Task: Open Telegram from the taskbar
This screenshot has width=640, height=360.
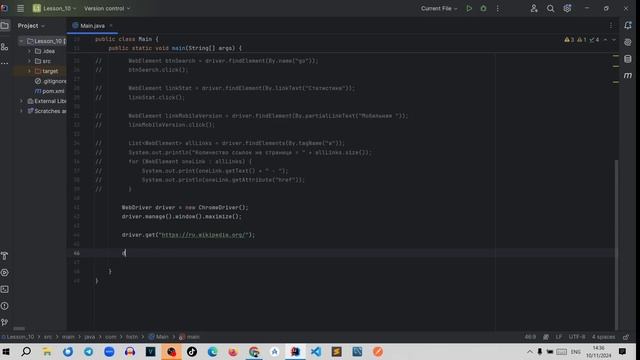Action: (89, 351)
